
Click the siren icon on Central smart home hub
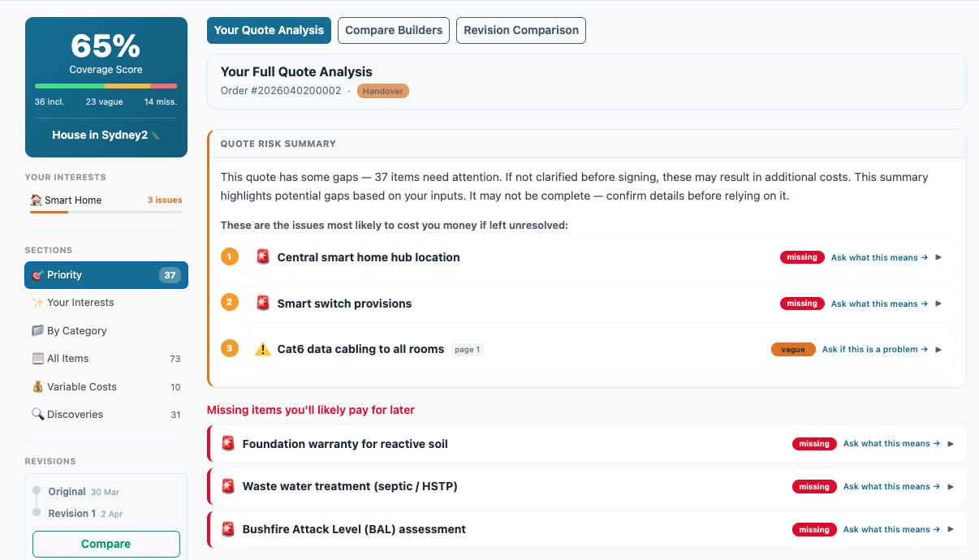point(262,257)
